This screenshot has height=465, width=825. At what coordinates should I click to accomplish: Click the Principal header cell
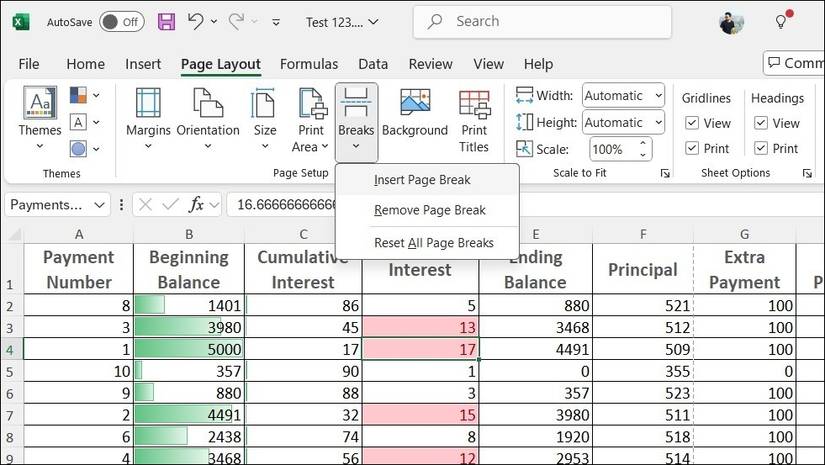pos(643,269)
